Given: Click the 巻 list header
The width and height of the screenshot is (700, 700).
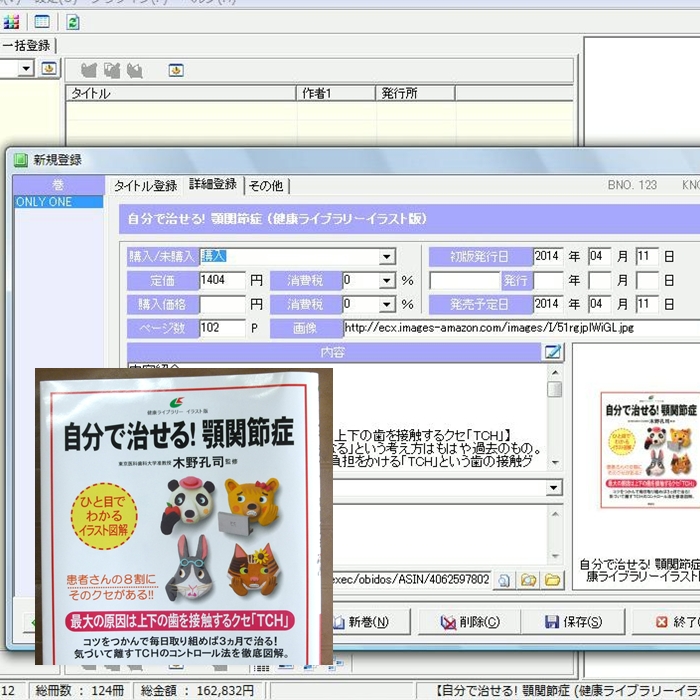Looking at the screenshot, I should click(58, 185).
